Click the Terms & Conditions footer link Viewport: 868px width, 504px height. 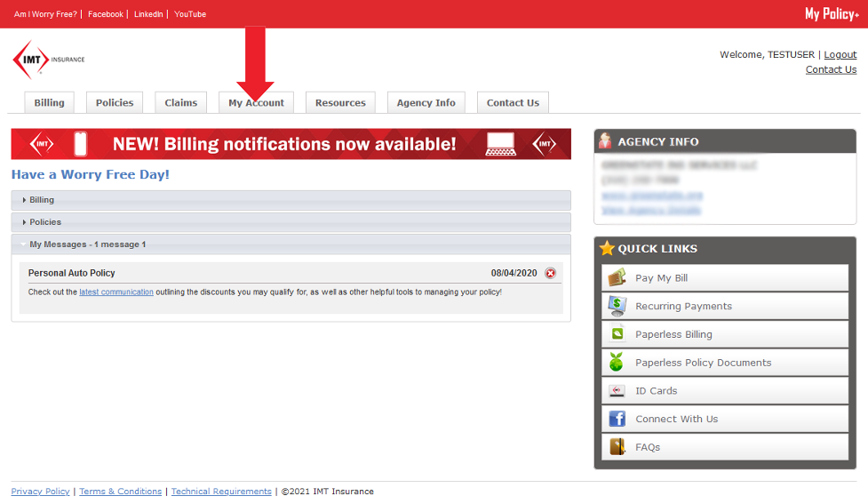tap(121, 492)
